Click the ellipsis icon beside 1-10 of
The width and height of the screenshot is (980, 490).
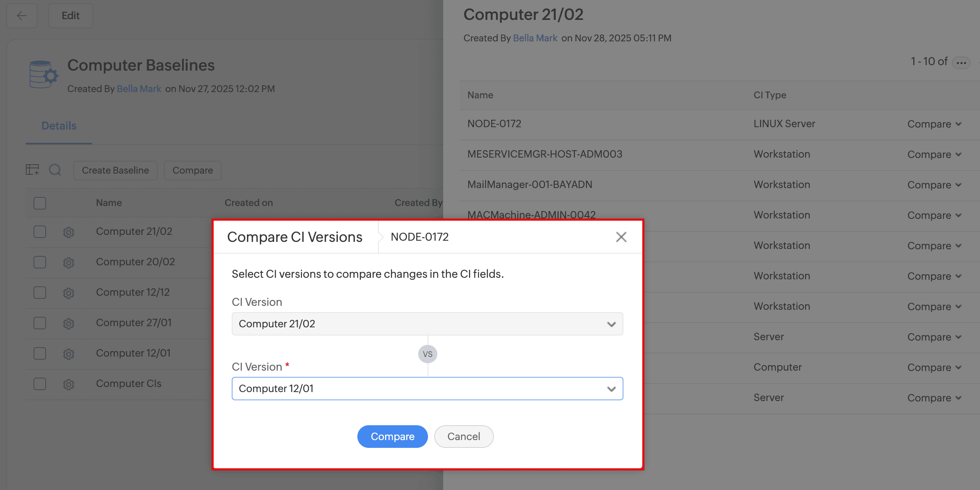961,62
